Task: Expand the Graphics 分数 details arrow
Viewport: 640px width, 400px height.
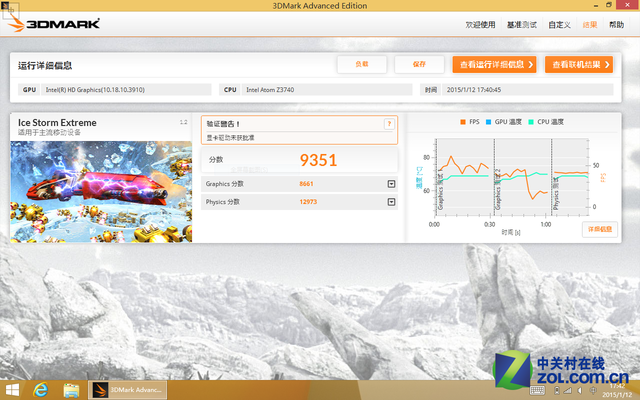Action: point(391,184)
